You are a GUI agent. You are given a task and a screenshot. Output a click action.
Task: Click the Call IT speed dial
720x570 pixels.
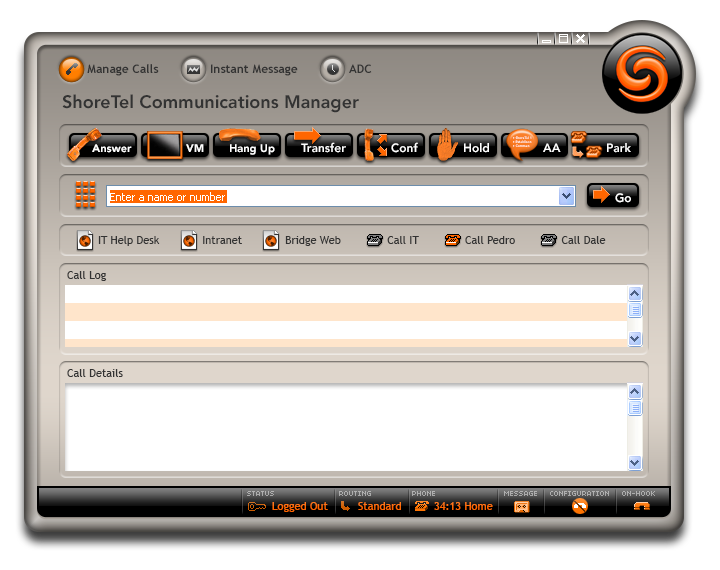[393, 240]
